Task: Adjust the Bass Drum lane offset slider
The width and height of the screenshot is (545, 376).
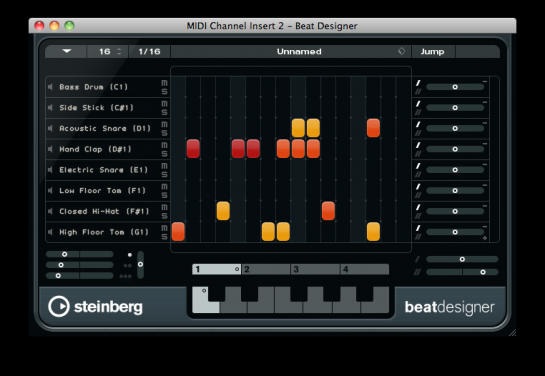Action: tap(455, 87)
